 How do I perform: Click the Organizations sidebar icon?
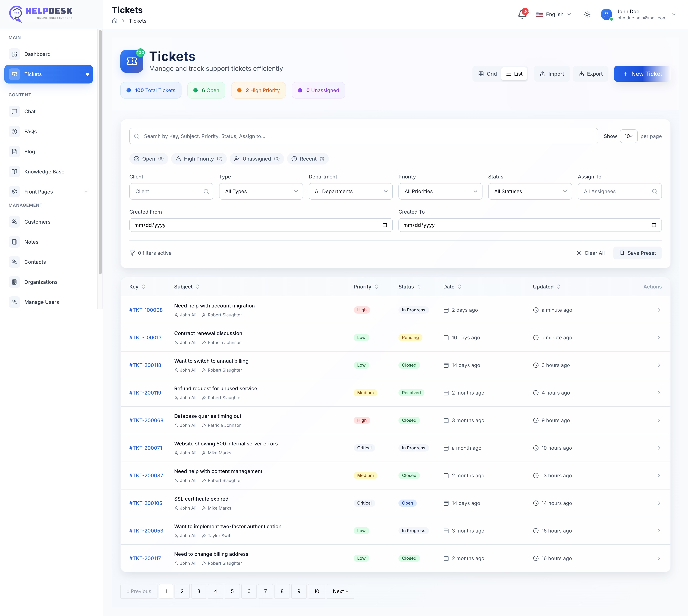[14, 282]
